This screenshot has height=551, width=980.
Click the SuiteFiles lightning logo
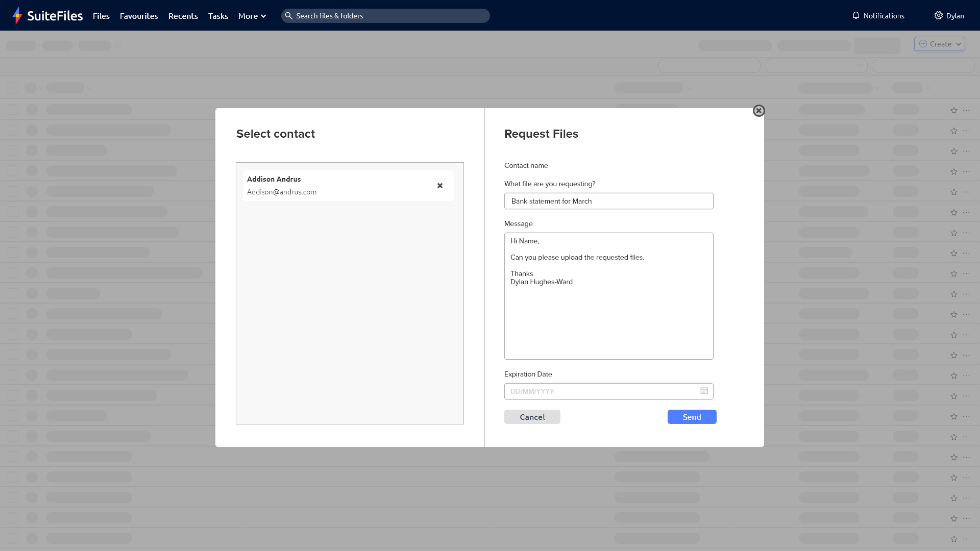pyautogui.click(x=17, y=15)
